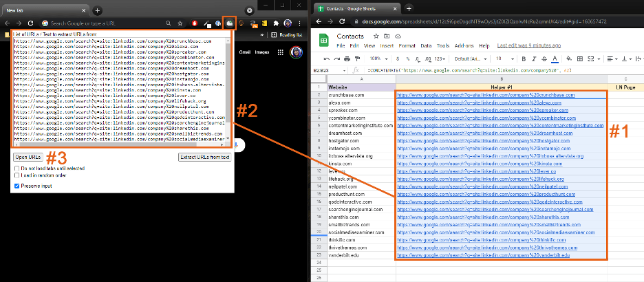Open the Default (Arial) font dropdown
The width and height of the screenshot is (644, 282).
[x=471, y=59]
